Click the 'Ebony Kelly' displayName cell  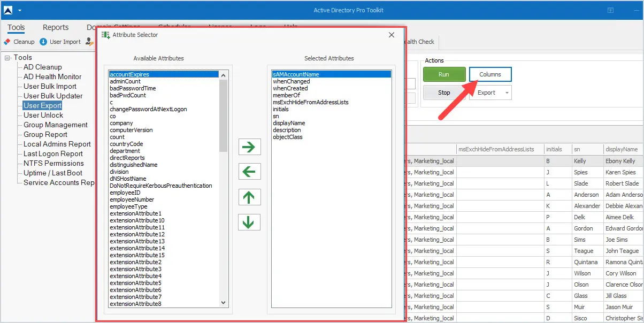click(623, 161)
